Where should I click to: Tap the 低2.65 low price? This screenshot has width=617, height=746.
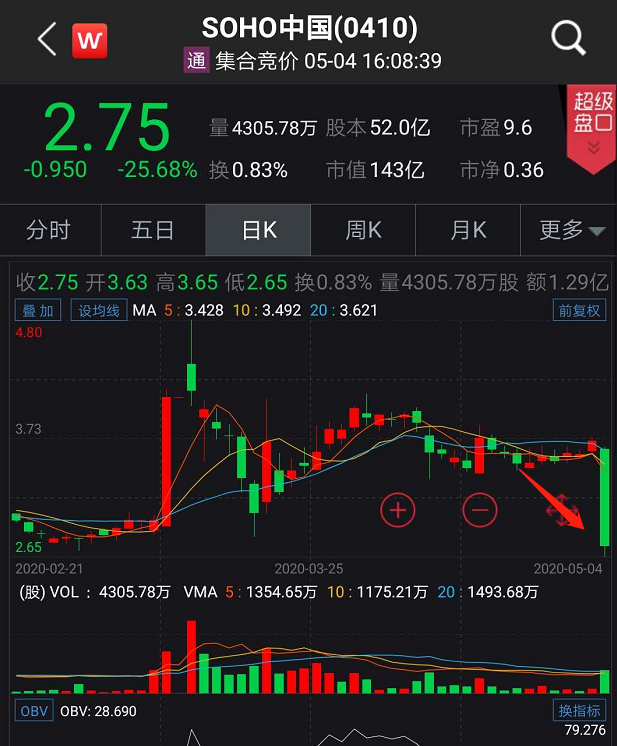click(x=256, y=283)
